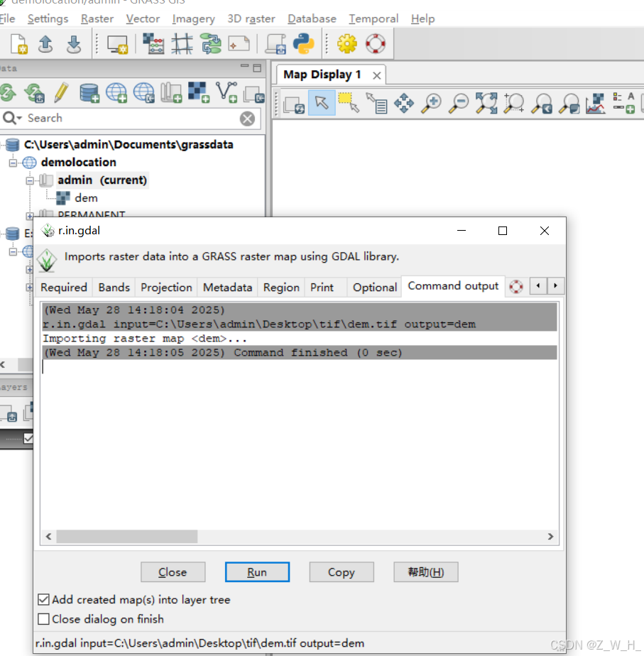
Task: Reload GRASS databases in Data panel
Action: 8,92
